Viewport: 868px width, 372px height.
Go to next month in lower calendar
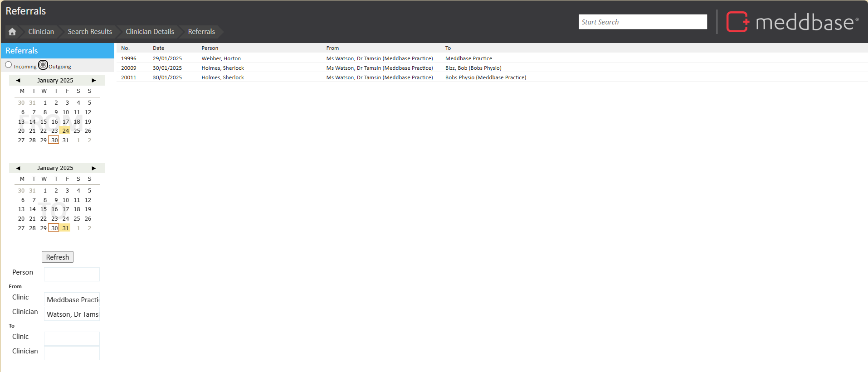tap(94, 168)
